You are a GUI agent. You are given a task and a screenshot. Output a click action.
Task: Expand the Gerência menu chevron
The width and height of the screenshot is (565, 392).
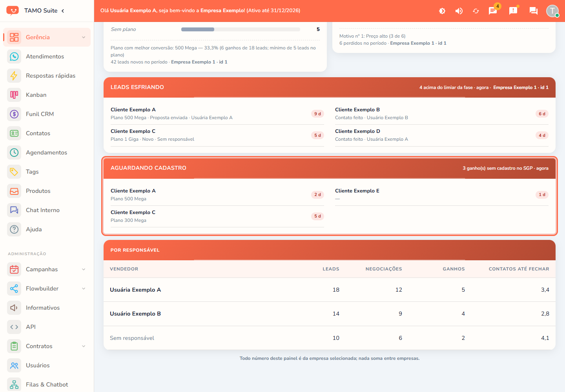point(84,37)
